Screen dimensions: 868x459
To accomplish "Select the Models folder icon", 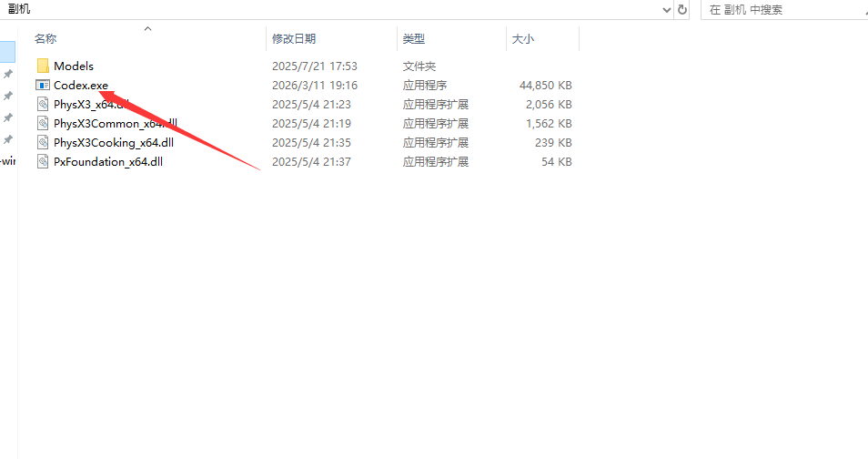I will [43, 66].
